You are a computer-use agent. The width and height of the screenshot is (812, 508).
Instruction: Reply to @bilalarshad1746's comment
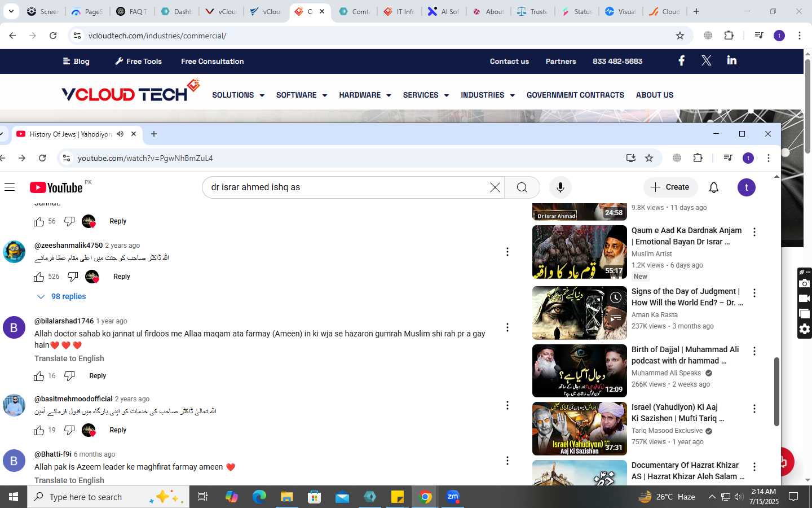tap(98, 376)
